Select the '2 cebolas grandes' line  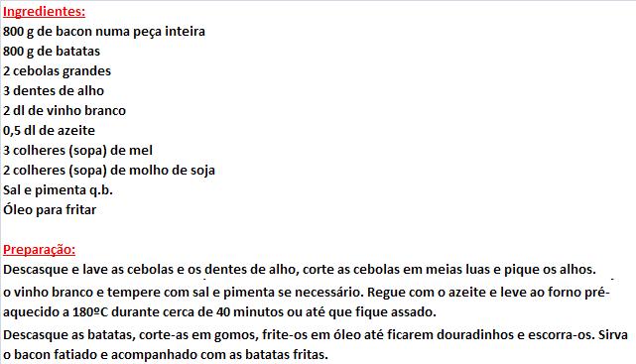(x=57, y=71)
